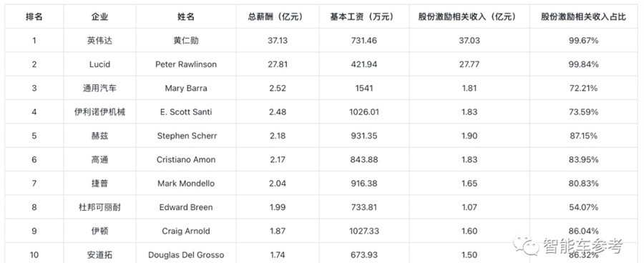Click the Douglas Del Grosso name cell
This screenshot has width=644, height=263.
point(186,255)
